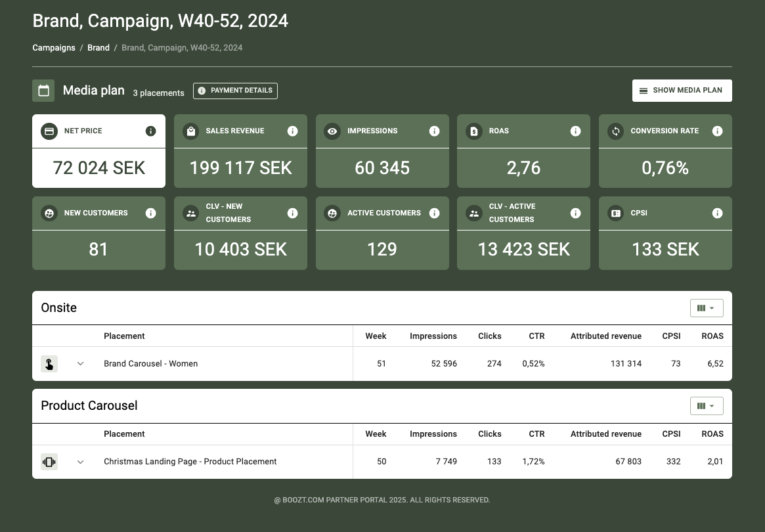Click Christmas Landing Page carousel icon
This screenshot has height=532, width=765.
[x=49, y=462]
